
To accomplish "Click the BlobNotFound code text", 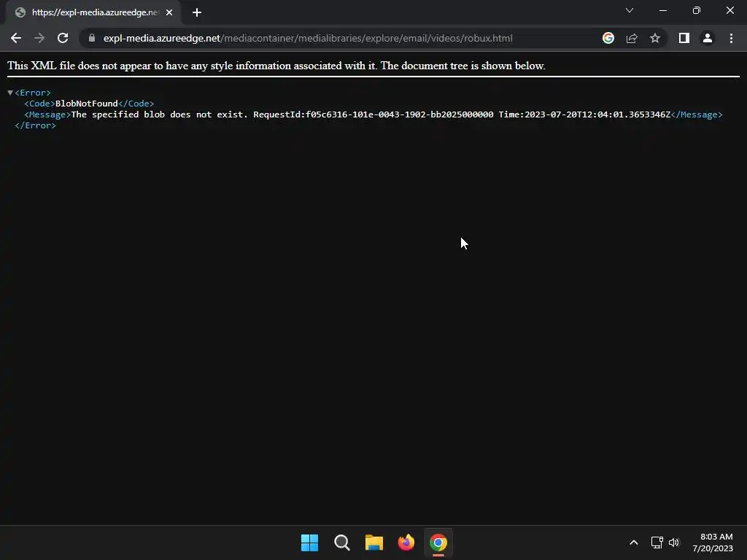I will [87, 104].
